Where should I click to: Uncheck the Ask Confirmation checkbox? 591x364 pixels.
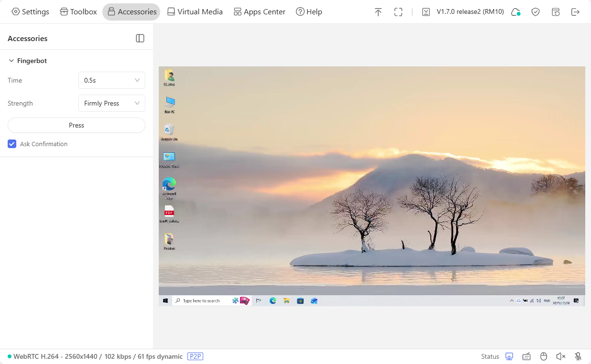click(12, 144)
